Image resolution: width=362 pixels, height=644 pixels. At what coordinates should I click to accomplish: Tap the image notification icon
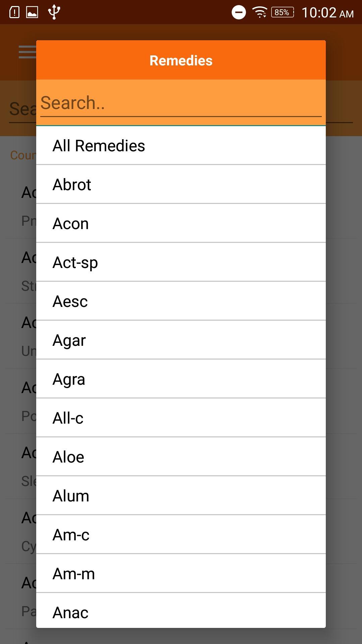pyautogui.click(x=32, y=12)
